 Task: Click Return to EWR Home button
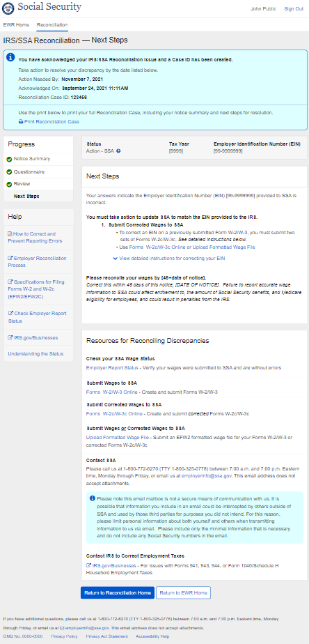pyautogui.click(x=184, y=592)
